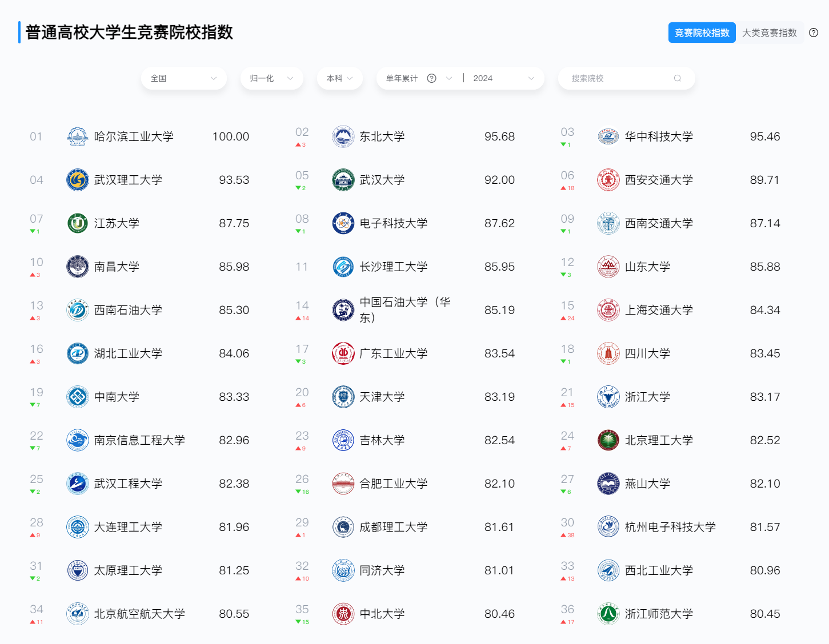
Task: Open the 杭州电子科技大学 link
Action: pos(670,527)
